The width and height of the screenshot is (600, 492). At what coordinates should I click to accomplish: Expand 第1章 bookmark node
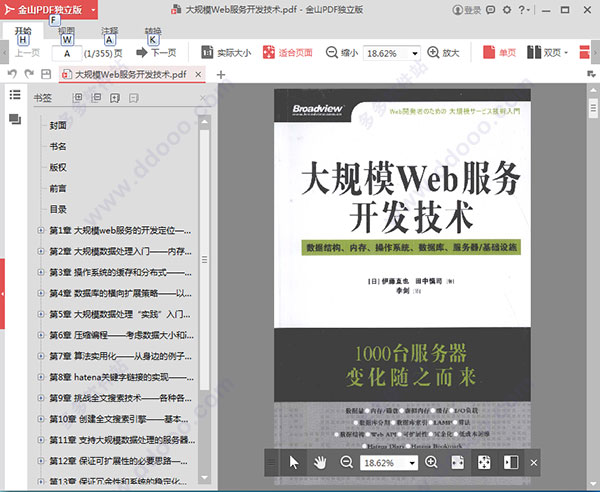coord(41,230)
